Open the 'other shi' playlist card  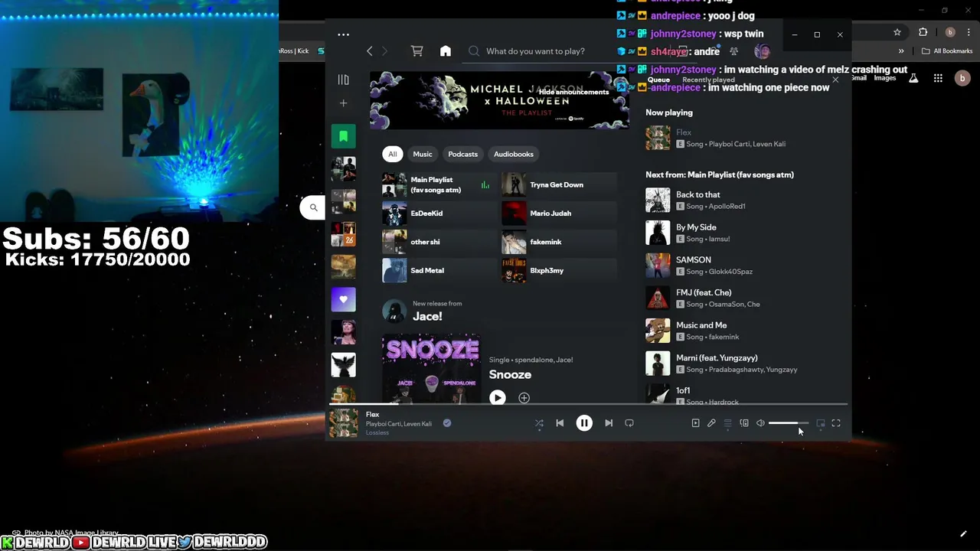pyautogui.click(x=439, y=242)
